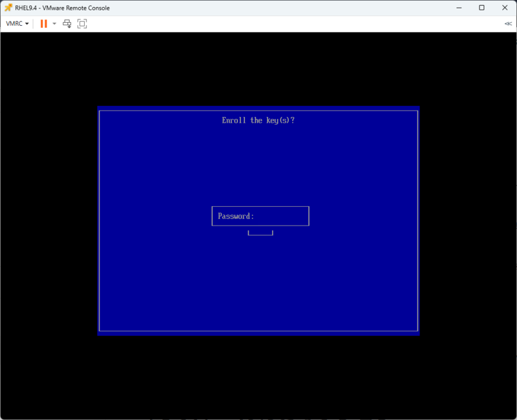
Task: Close the VMware Remote Console window
Action: tap(505, 8)
